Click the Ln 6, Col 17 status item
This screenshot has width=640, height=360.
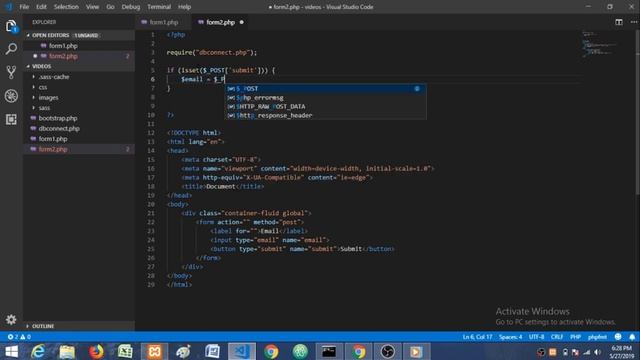[x=477, y=337]
